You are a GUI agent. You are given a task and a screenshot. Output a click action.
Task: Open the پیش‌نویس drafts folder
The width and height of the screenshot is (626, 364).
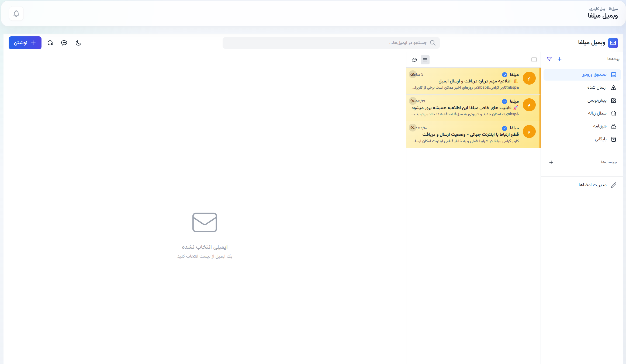(582, 100)
